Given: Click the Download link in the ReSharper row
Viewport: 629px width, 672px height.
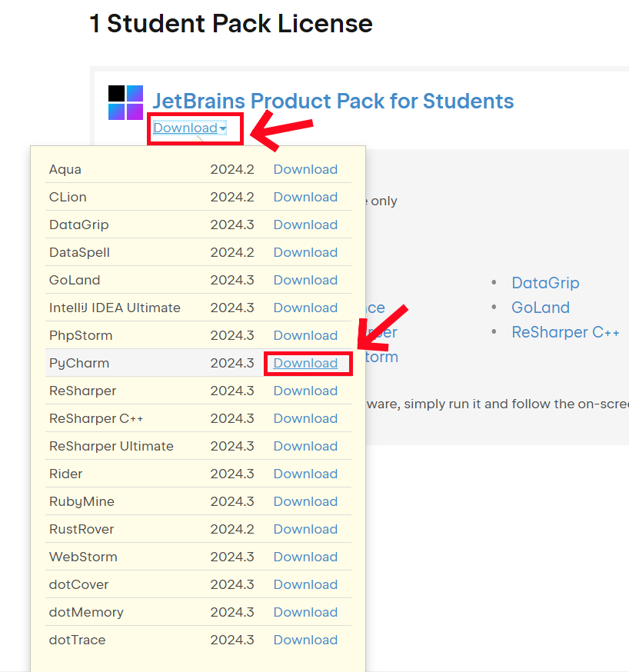Looking at the screenshot, I should (305, 391).
